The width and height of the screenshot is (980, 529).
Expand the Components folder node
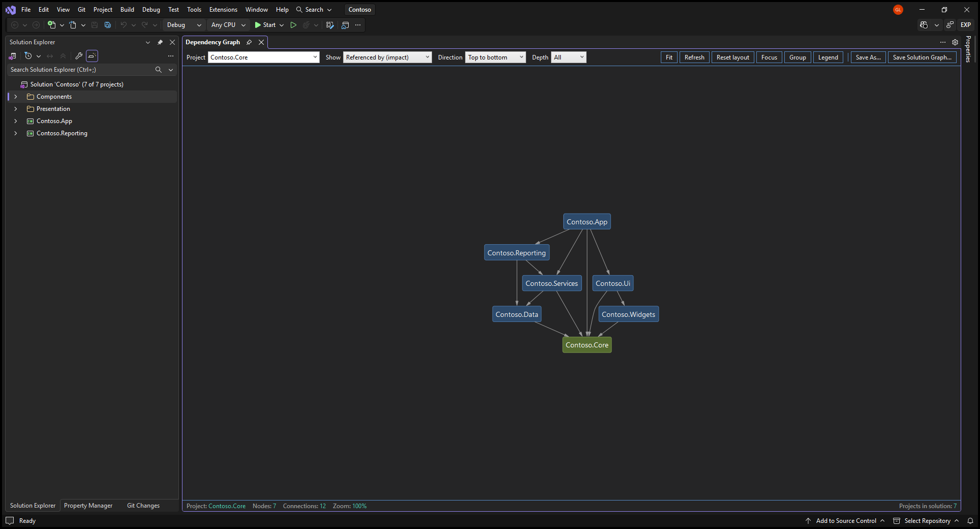point(16,97)
